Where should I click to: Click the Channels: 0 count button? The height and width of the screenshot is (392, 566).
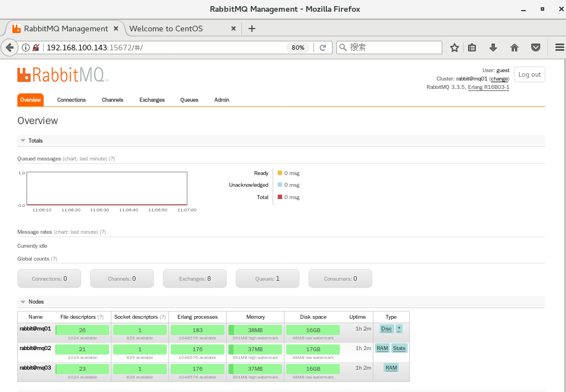click(122, 278)
